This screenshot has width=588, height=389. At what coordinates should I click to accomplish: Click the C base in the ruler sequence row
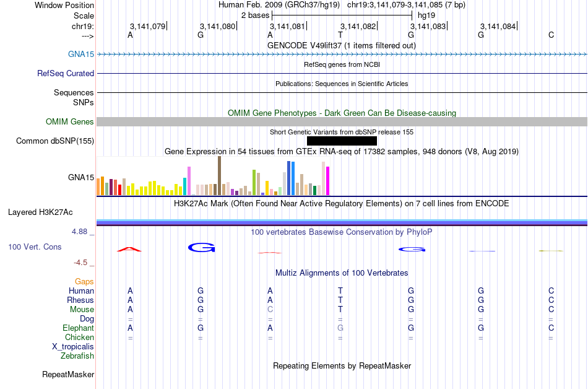tap(551, 35)
